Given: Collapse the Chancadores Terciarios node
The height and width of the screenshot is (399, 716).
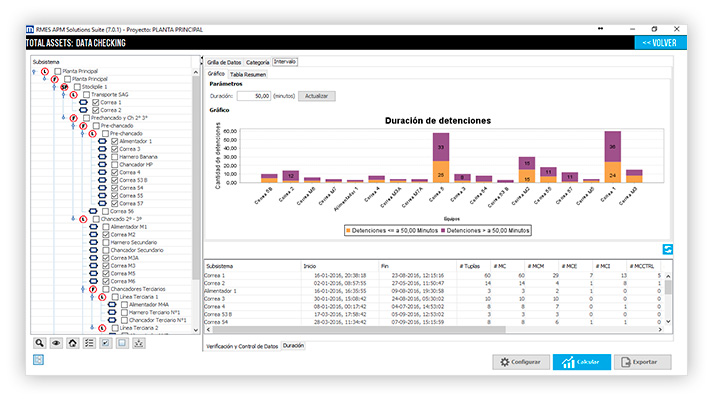Looking at the screenshot, I should tap(83, 289).
